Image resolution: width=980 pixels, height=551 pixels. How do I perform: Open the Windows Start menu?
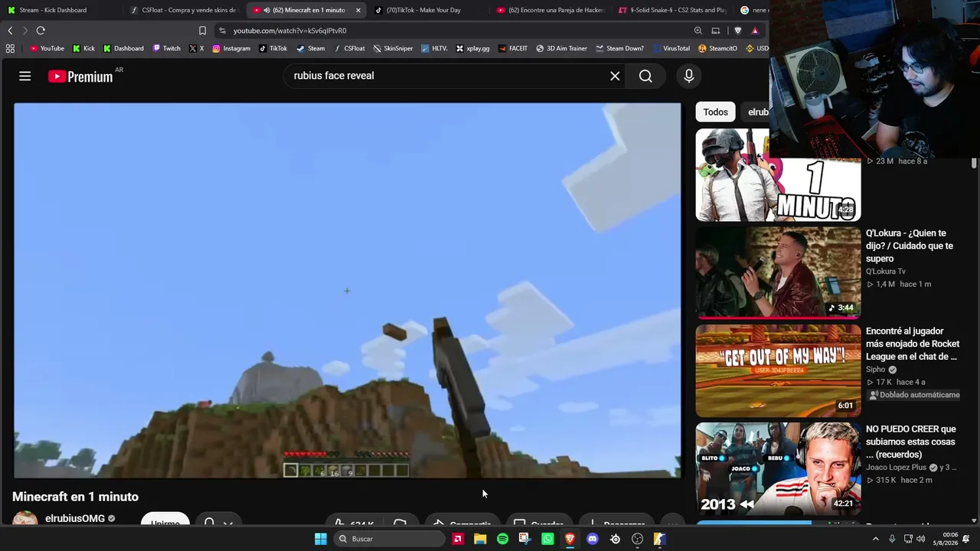tap(321, 539)
